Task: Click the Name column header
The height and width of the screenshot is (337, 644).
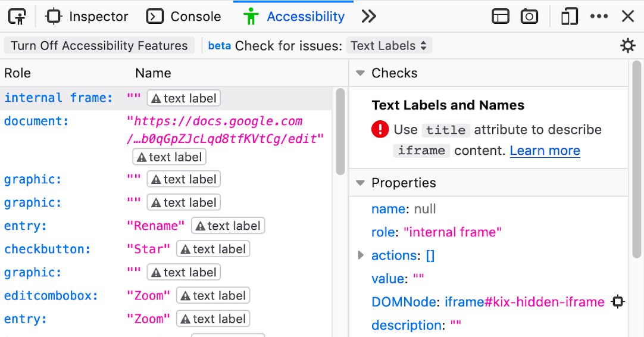Action: click(x=153, y=73)
